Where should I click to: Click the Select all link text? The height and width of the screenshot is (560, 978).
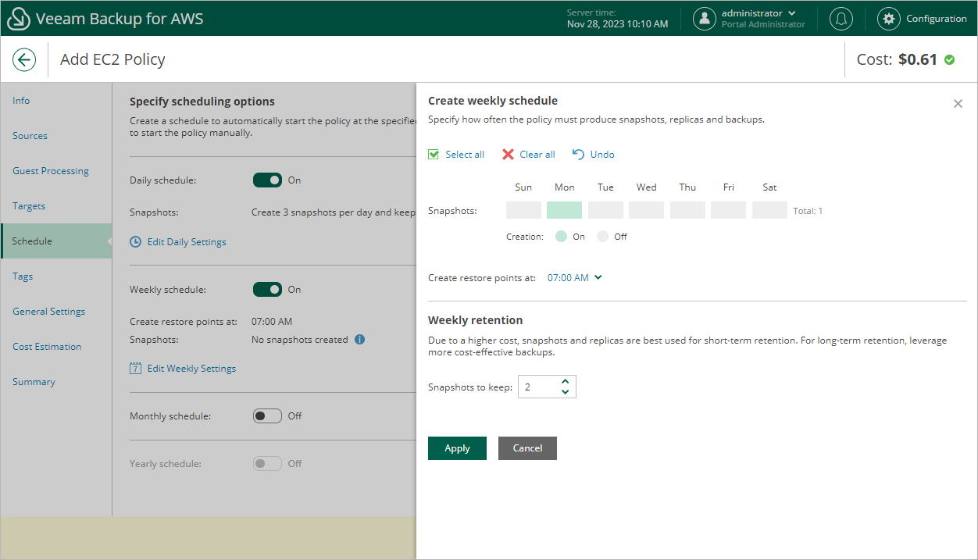pyautogui.click(x=465, y=155)
